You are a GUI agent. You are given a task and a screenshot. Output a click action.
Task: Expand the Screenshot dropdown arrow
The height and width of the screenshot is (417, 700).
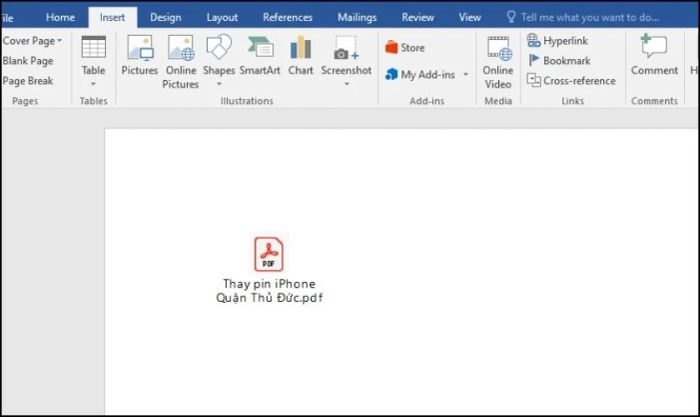[x=346, y=83]
